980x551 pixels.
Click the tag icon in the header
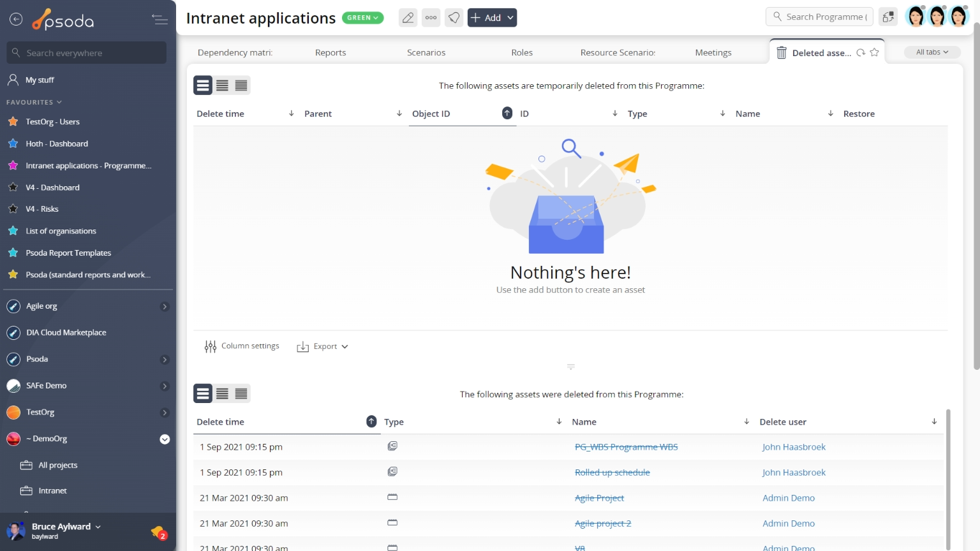pos(454,18)
